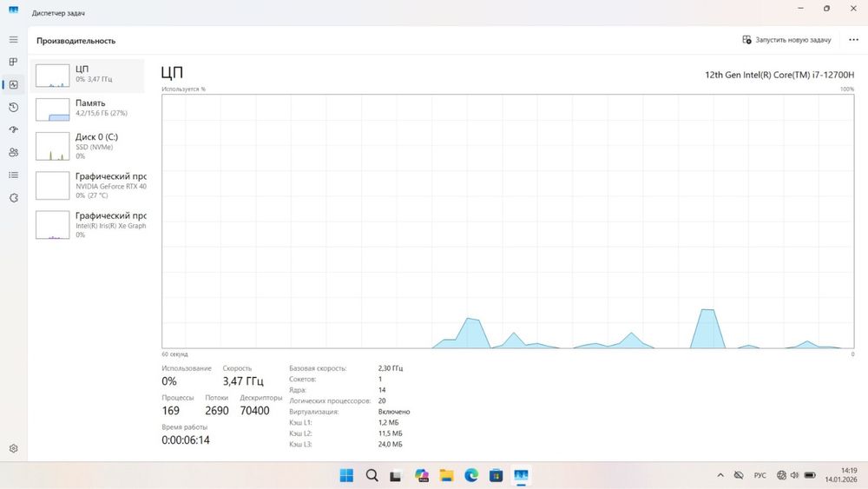Click the Использование value 0%
868x489 pixels.
[169, 381]
